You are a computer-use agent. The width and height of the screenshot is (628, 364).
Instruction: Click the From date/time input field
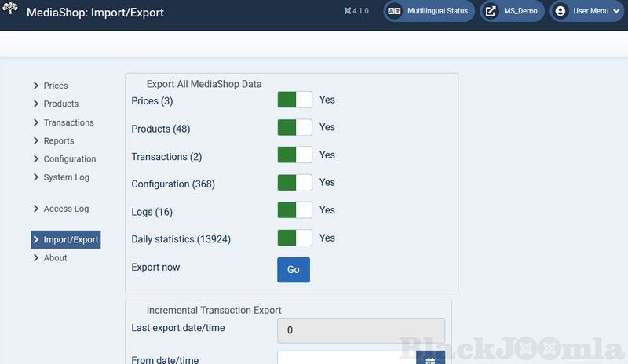point(346,359)
